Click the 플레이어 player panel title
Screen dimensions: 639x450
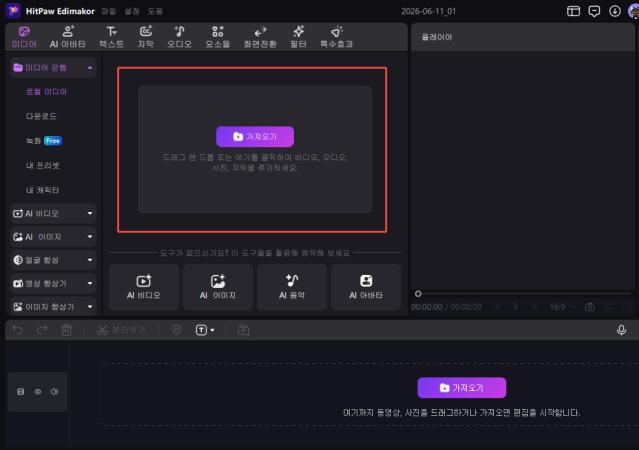(x=436, y=37)
